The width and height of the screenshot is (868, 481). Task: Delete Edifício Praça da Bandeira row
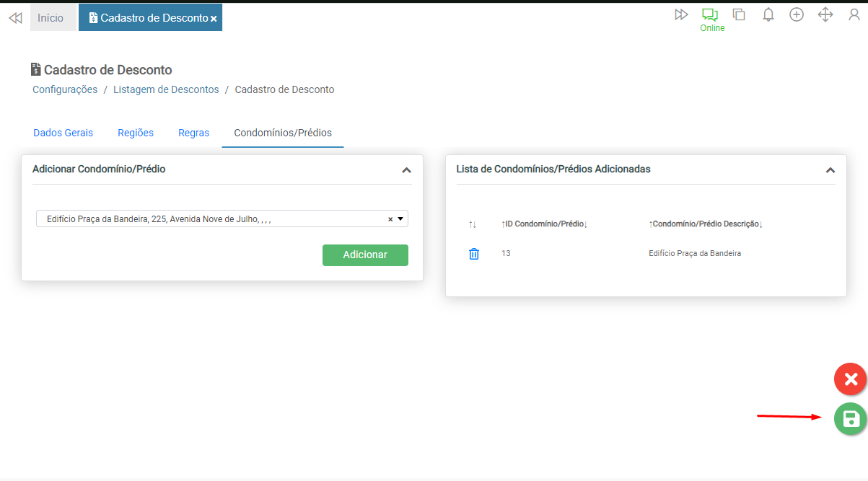tap(474, 254)
